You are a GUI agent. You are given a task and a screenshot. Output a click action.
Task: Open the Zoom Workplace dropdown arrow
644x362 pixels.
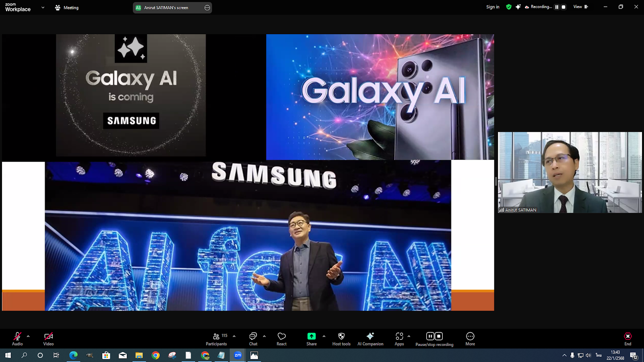(x=43, y=8)
